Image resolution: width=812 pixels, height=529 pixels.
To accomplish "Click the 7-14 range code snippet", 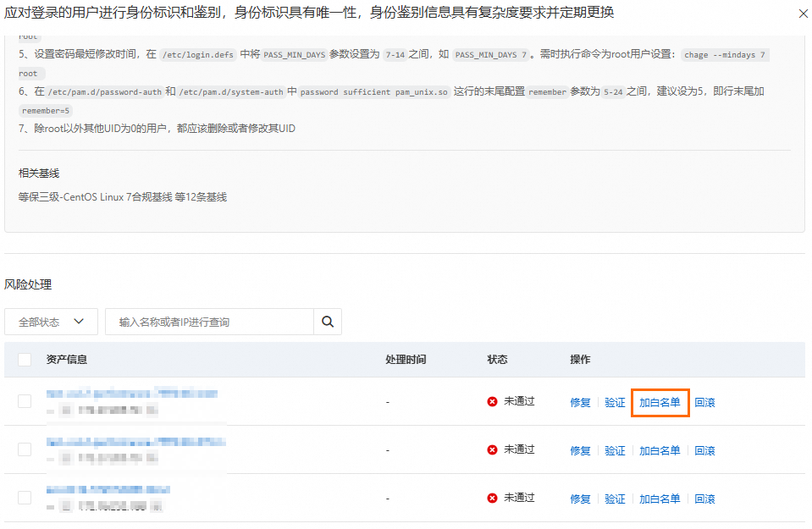I will tap(395, 55).
